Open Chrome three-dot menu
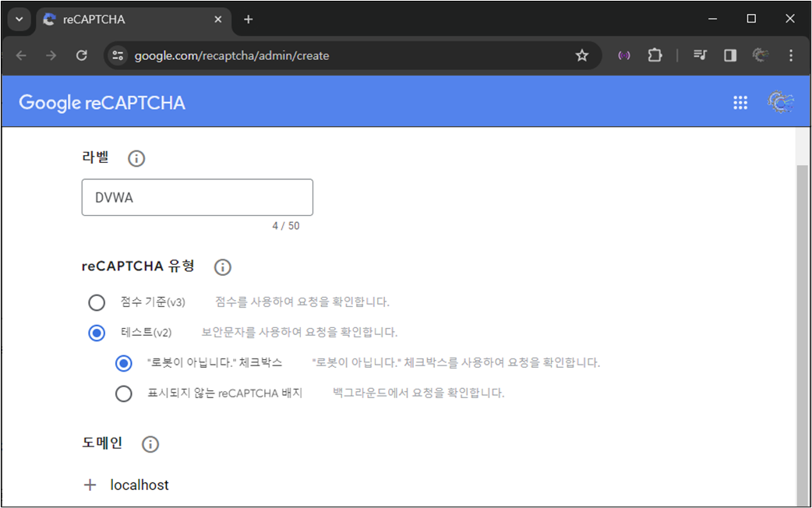The width and height of the screenshot is (812, 508). pyautogui.click(x=791, y=55)
